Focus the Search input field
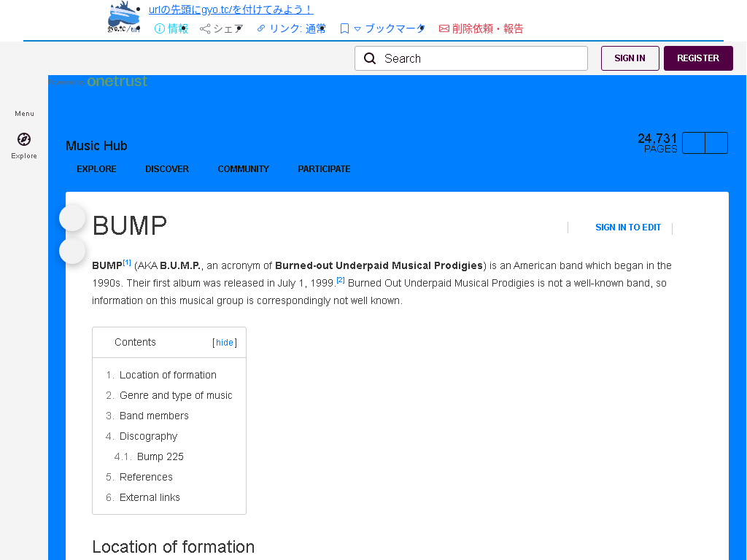The height and width of the screenshot is (560, 747). pos(471,58)
